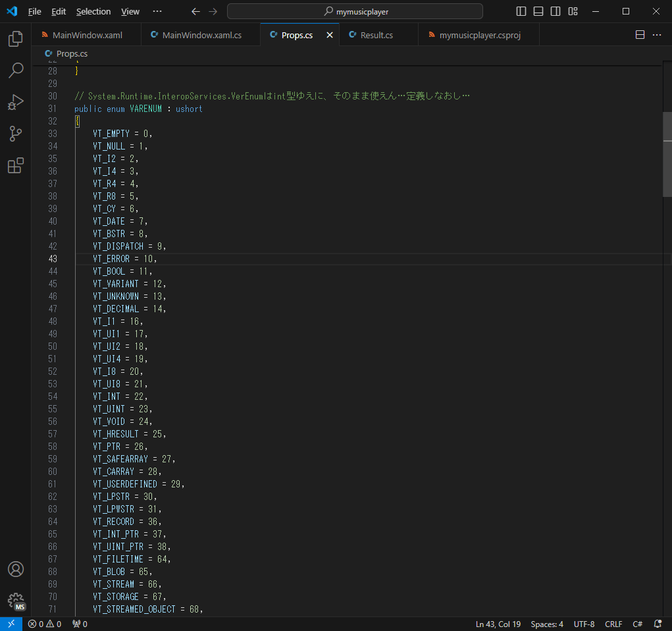Click the Props.cs breadcrumb
Image resolution: width=672 pixels, height=631 pixels.
66,53
